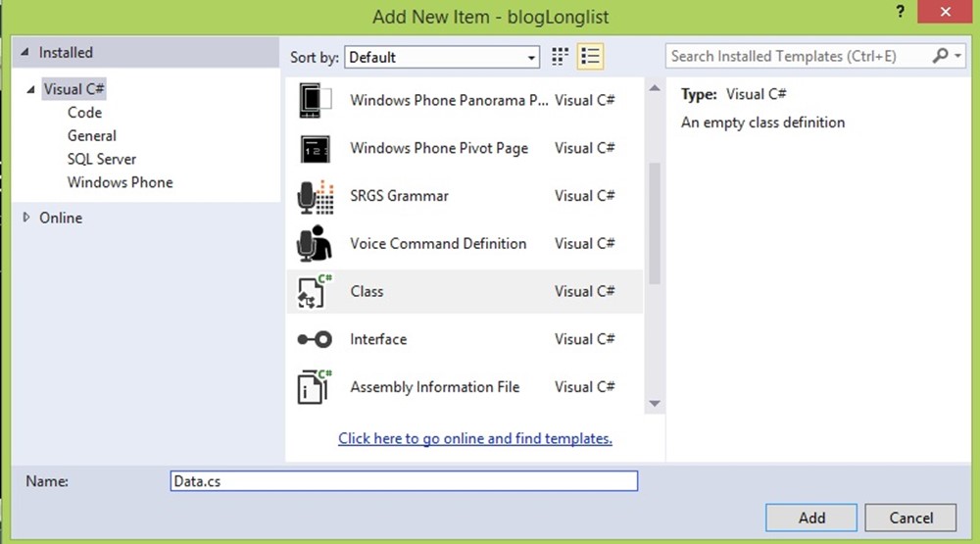Switch to small icons list view
This screenshot has width=980, height=544.
[x=590, y=57]
